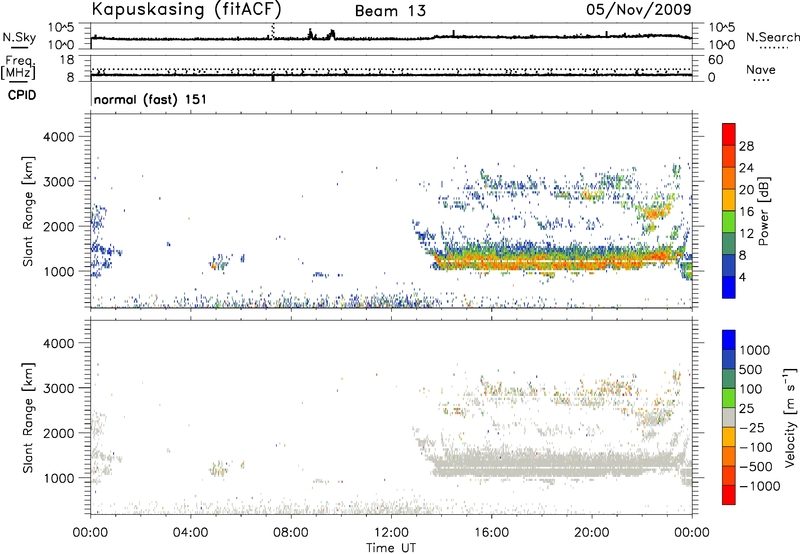800x554 pixels.
Task: Pick the top blue segment of velocity colorbar
Action: (x=729, y=340)
